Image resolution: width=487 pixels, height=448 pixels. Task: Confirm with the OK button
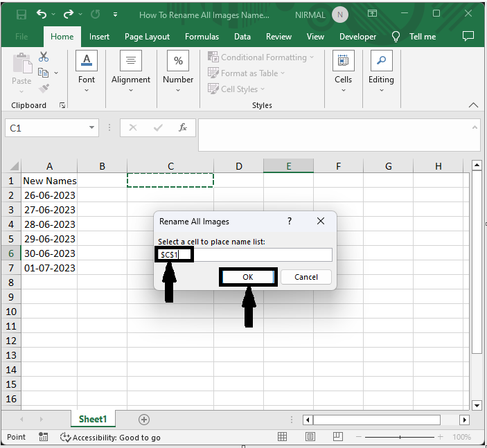tap(248, 277)
